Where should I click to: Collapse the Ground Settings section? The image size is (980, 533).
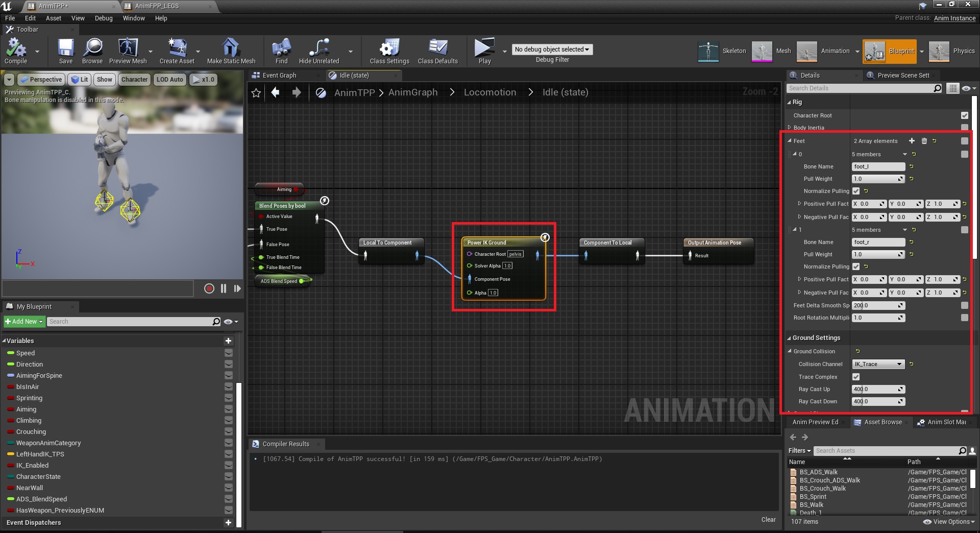pyautogui.click(x=789, y=338)
